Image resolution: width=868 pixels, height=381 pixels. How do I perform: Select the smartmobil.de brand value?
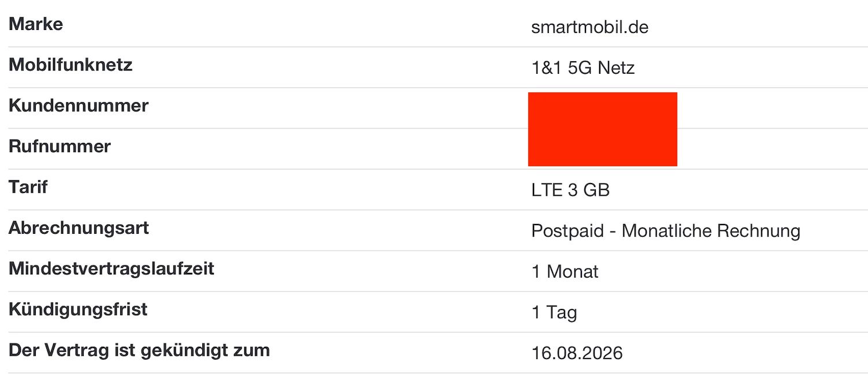(589, 27)
